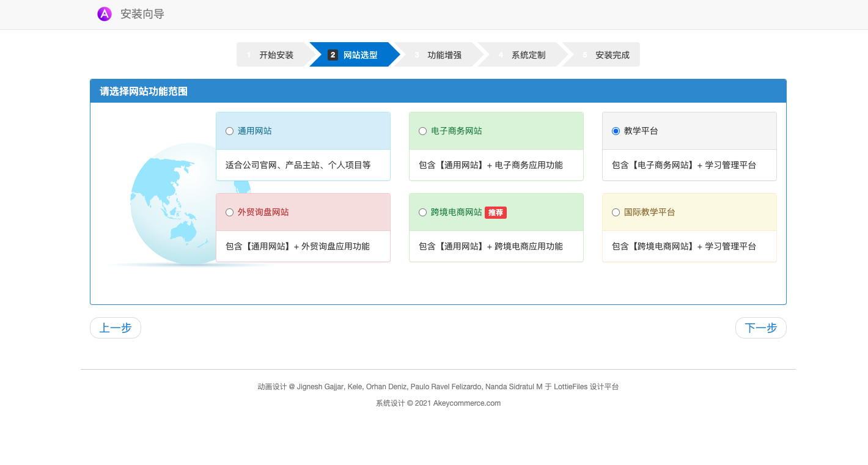Select the 通用网站 radio button

(229, 131)
